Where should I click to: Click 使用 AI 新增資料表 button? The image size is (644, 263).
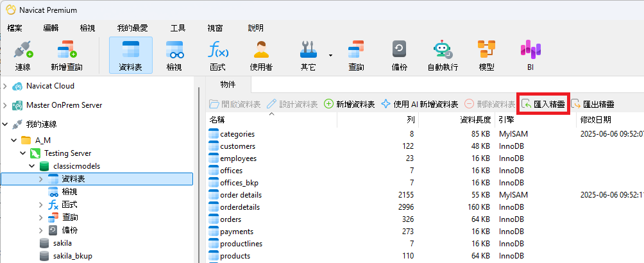[419, 105]
